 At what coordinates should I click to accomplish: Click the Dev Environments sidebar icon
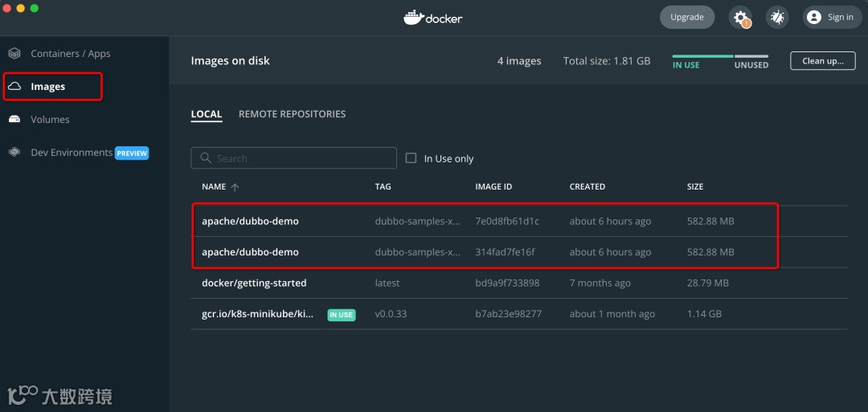[x=14, y=152]
